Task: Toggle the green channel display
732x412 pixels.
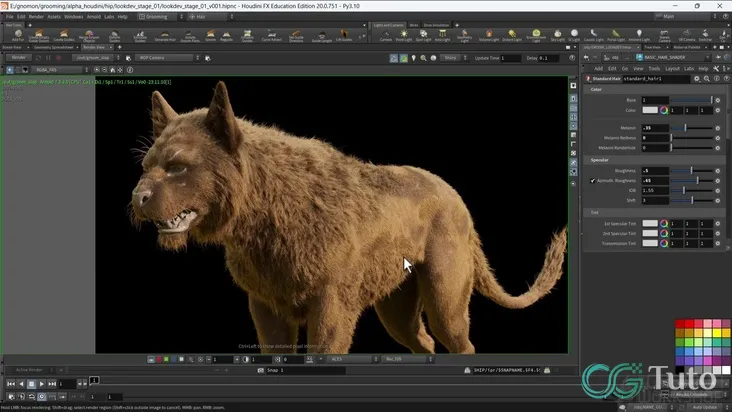Action: click(166, 359)
